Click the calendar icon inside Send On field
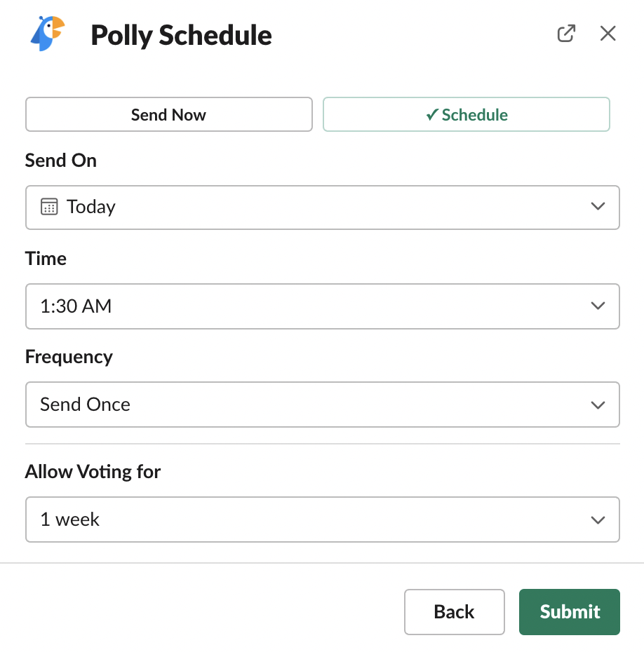Image resolution: width=644 pixels, height=652 pixels. point(48,206)
